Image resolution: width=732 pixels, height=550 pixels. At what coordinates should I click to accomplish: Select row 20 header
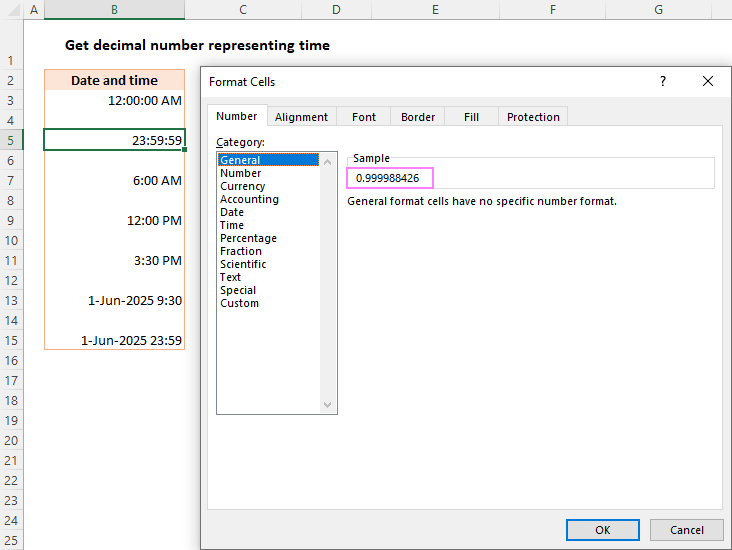[x=11, y=440]
